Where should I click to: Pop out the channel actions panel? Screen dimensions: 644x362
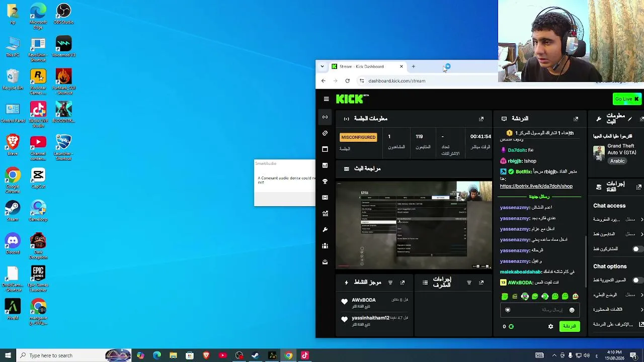[639, 187]
